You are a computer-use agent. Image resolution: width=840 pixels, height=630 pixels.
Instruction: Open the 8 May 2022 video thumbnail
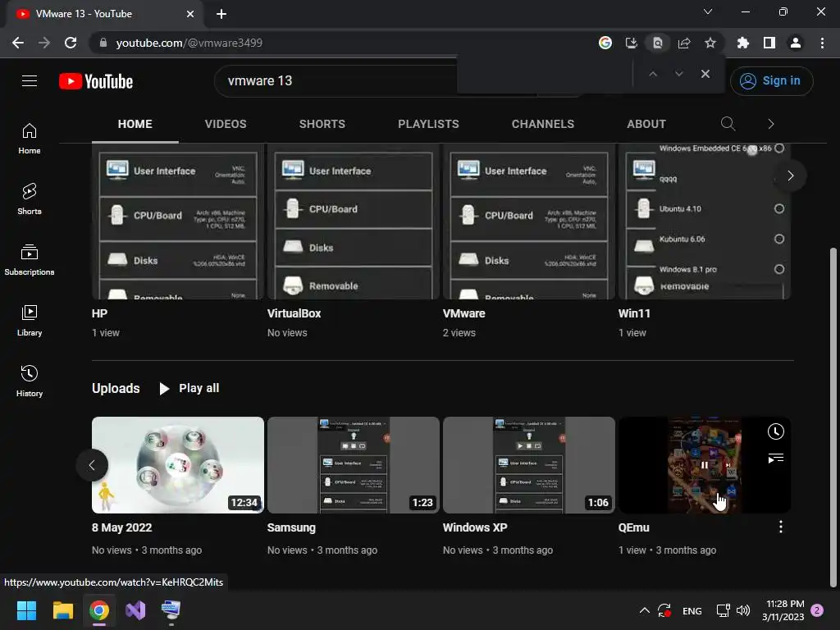point(177,465)
